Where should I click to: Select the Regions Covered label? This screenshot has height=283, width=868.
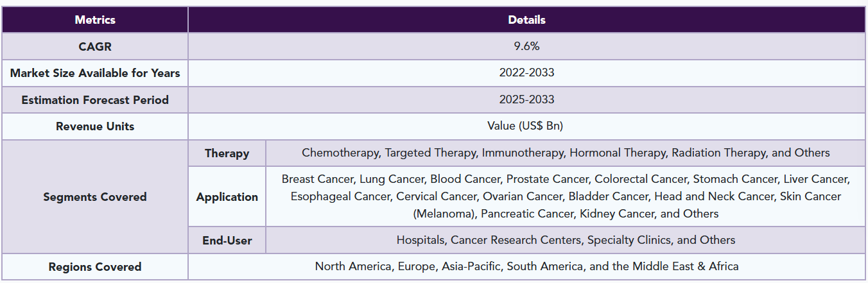[95, 267]
